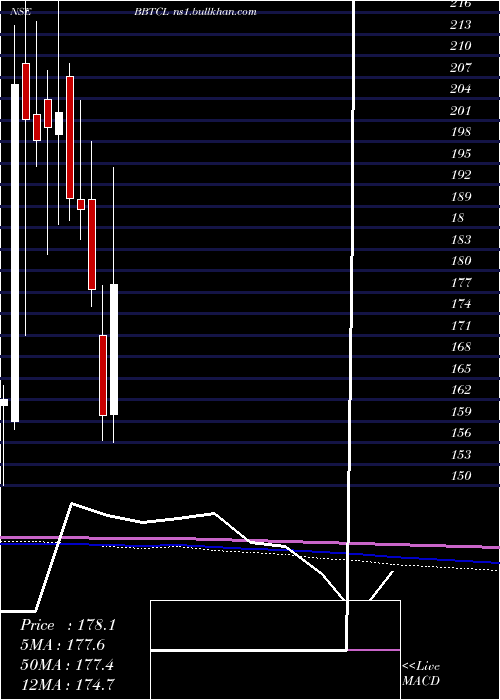Image resolution: width=500 pixels, height=700 pixels.
Task: Click the 153 price axis label
Action: pos(461,454)
